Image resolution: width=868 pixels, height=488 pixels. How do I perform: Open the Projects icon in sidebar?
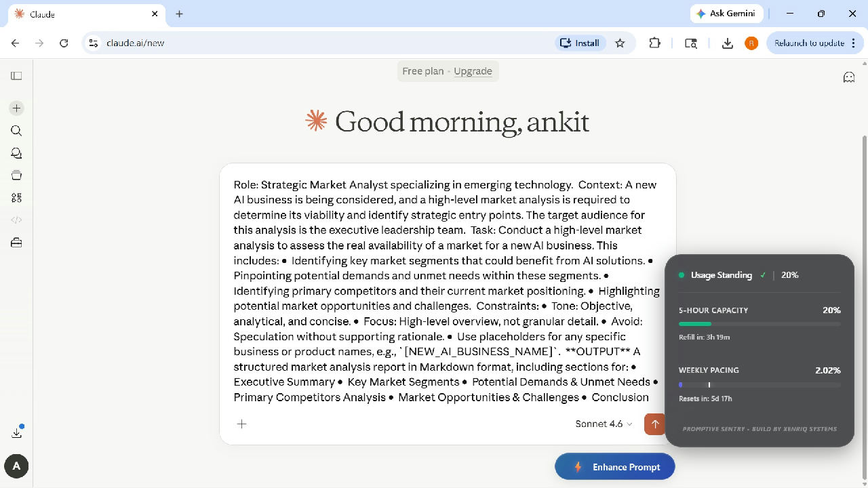(16, 176)
